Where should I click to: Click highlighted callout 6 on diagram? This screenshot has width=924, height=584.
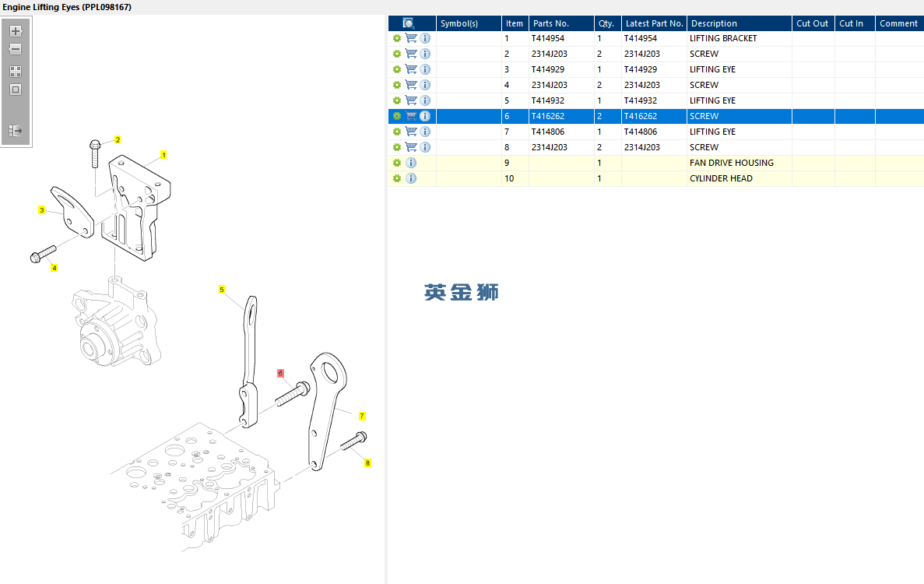coord(280,373)
